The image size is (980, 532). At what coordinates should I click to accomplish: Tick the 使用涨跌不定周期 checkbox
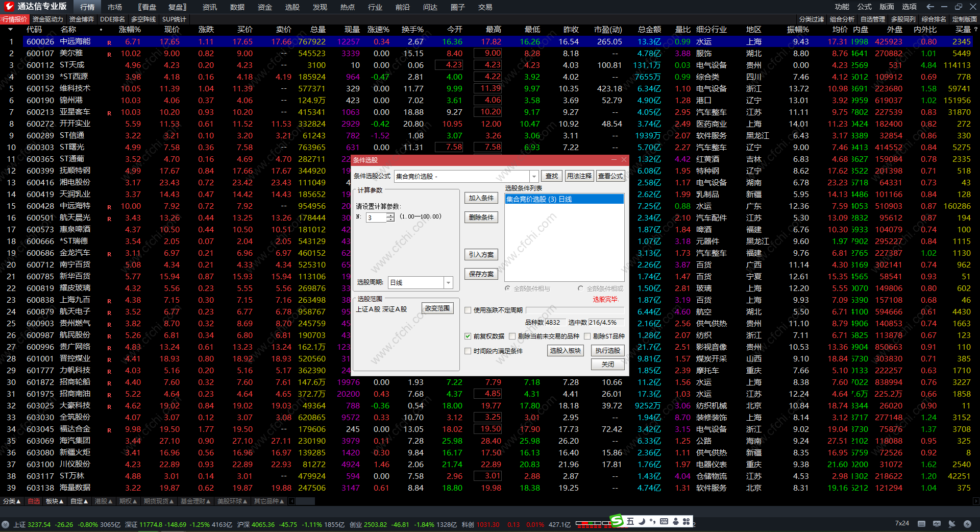[x=468, y=310]
